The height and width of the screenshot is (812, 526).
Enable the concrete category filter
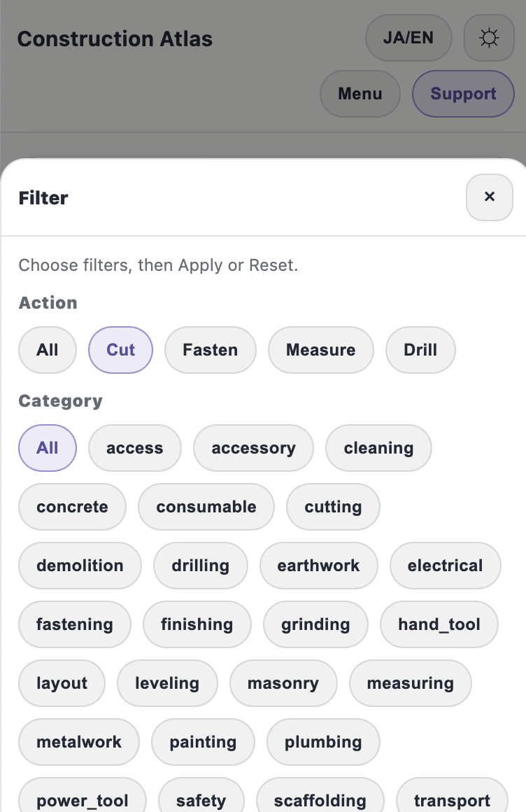(x=72, y=507)
